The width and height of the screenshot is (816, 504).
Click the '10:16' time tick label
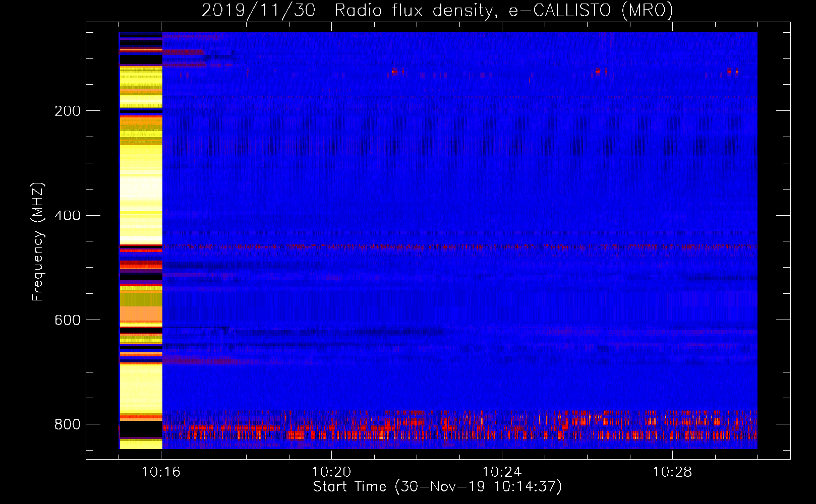[161, 472]
